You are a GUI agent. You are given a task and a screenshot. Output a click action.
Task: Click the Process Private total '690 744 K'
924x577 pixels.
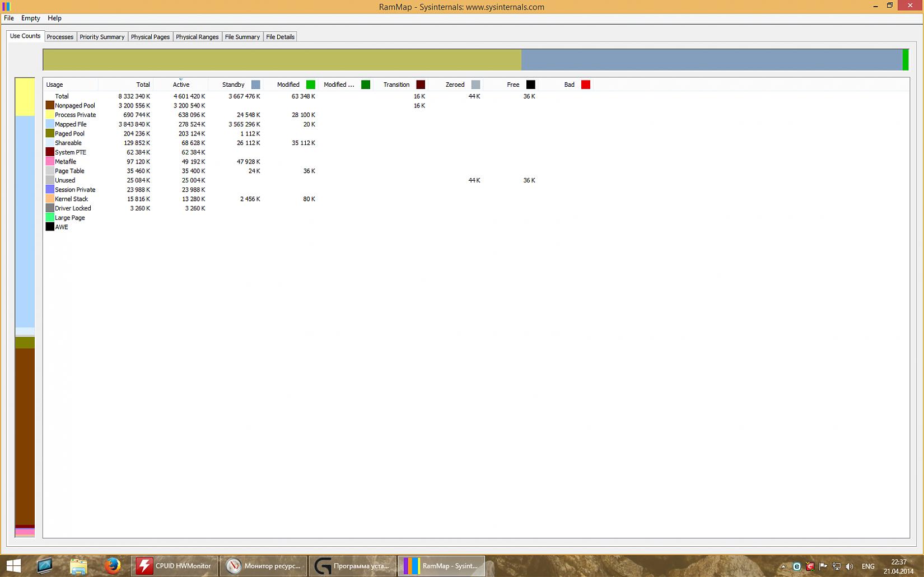(137, 115)
